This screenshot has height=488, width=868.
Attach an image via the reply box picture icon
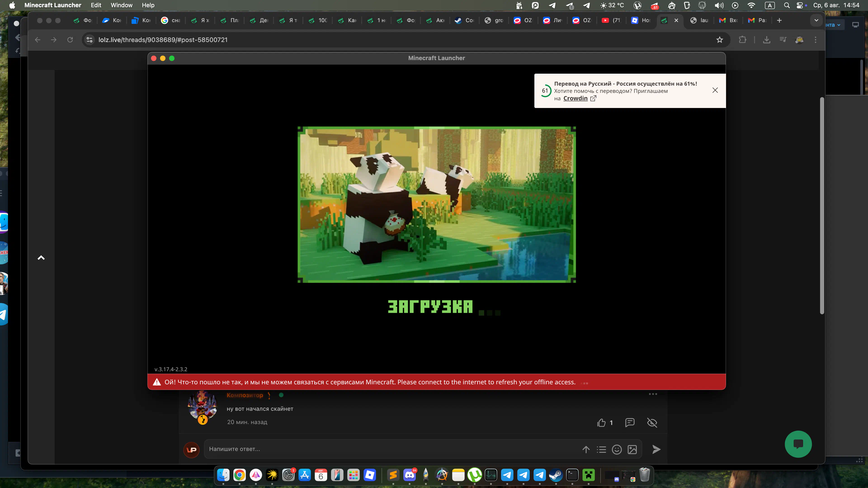632,449
